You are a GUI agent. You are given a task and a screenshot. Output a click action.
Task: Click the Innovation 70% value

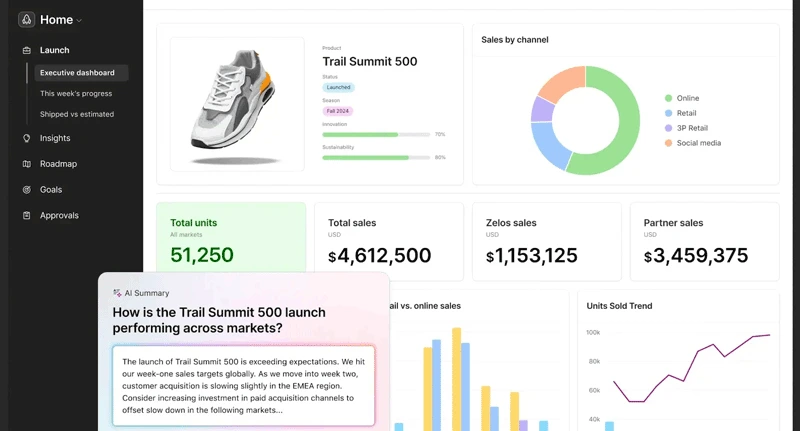pos(440,135)
